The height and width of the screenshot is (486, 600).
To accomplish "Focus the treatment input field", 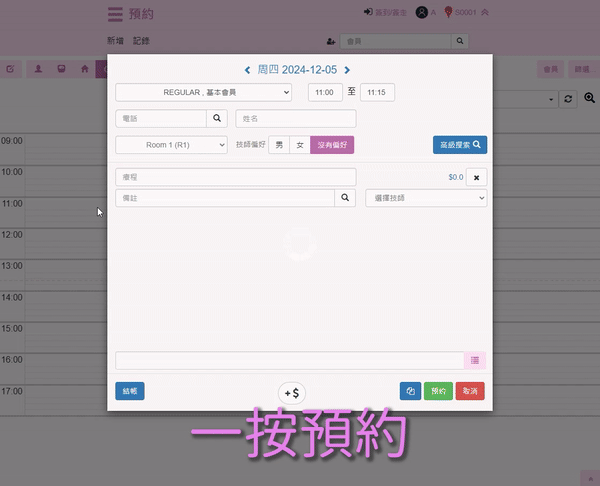I will point(236,177).
